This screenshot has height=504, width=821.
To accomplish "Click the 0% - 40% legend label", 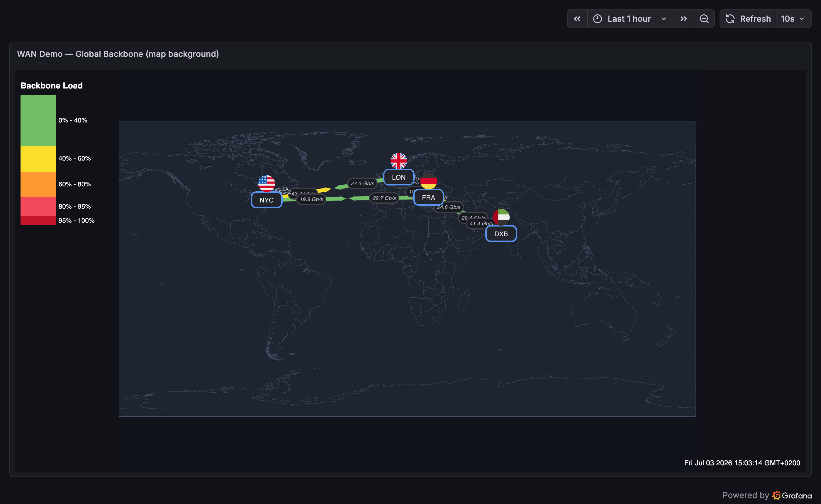I will (73, 120).
